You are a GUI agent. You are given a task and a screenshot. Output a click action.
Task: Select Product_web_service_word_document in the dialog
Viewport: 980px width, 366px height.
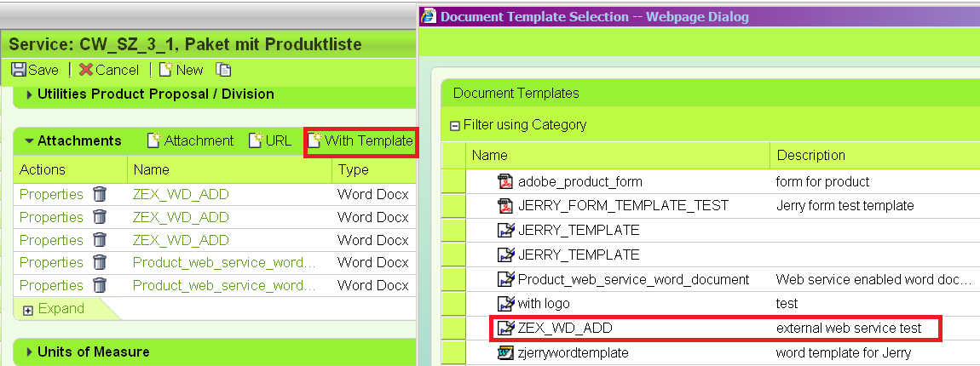(634, 279)
